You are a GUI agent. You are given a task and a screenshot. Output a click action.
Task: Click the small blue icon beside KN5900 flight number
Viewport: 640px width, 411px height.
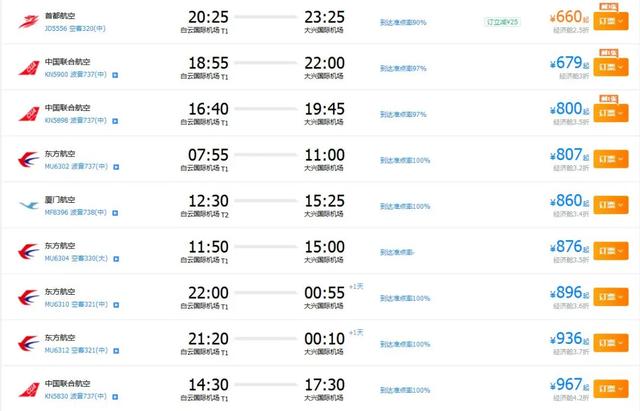[x=115, y=75]
